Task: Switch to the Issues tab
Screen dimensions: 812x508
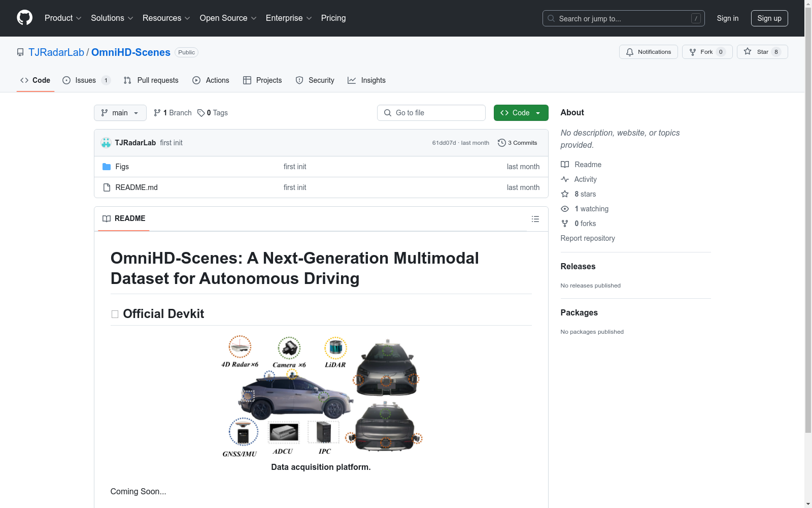Action: tap(86, 80)
